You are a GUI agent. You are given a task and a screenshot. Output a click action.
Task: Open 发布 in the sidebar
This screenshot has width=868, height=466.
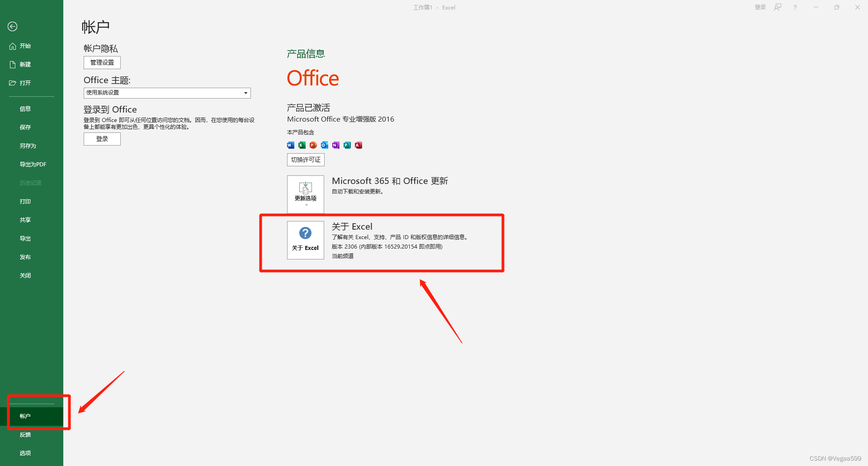pyautogui.click(x=32, y=257)
